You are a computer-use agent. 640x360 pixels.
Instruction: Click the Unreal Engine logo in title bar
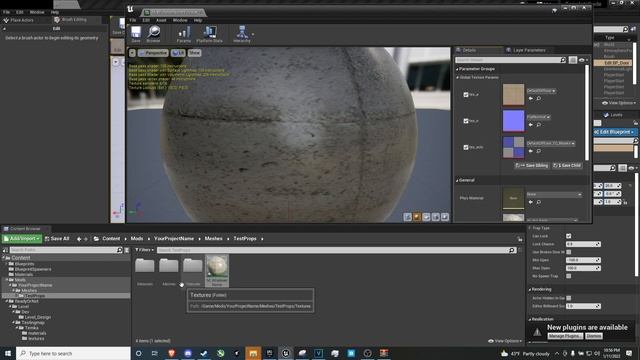tap(130, 9)
